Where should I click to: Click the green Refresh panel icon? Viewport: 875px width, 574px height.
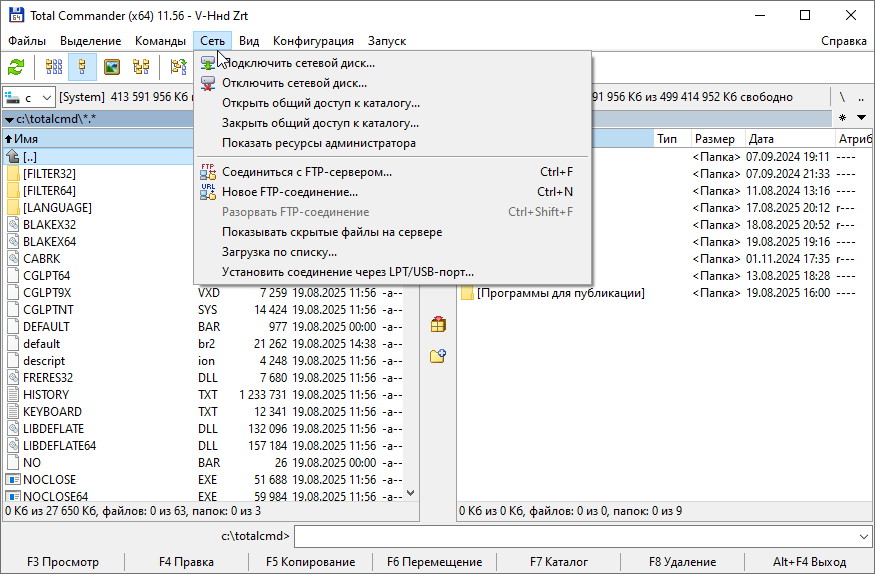[x=16, y=67]
